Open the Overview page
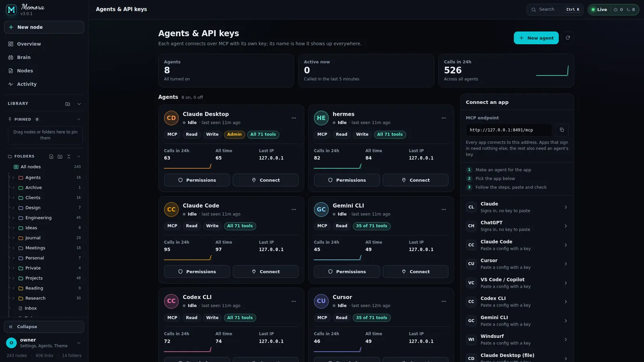Viewport: 644px width, 362px height. click(44, 44)
